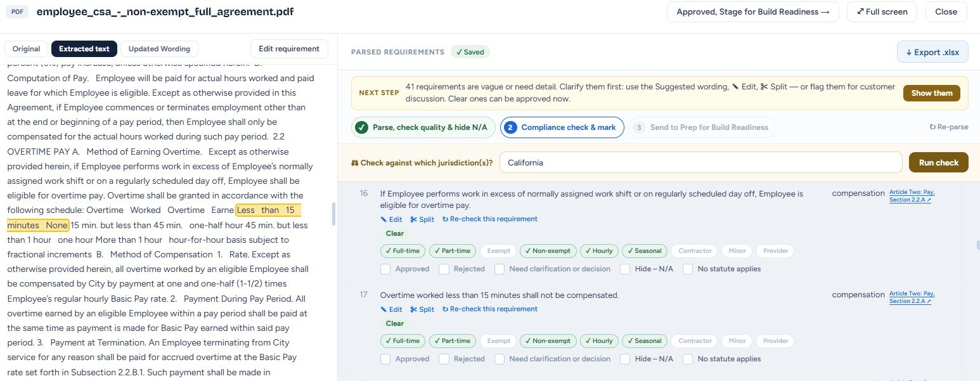
Task: Click the green checkmark on step one
Action: pos(362,127)
